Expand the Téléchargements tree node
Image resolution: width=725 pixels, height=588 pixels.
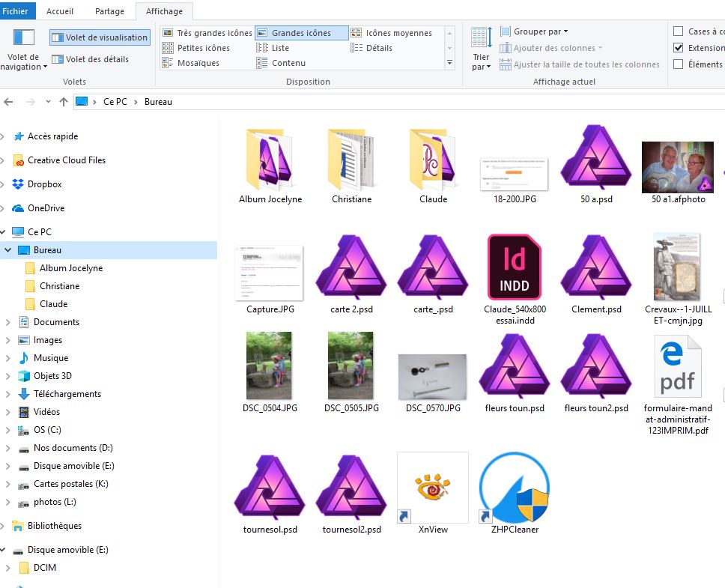click(7, 394)
